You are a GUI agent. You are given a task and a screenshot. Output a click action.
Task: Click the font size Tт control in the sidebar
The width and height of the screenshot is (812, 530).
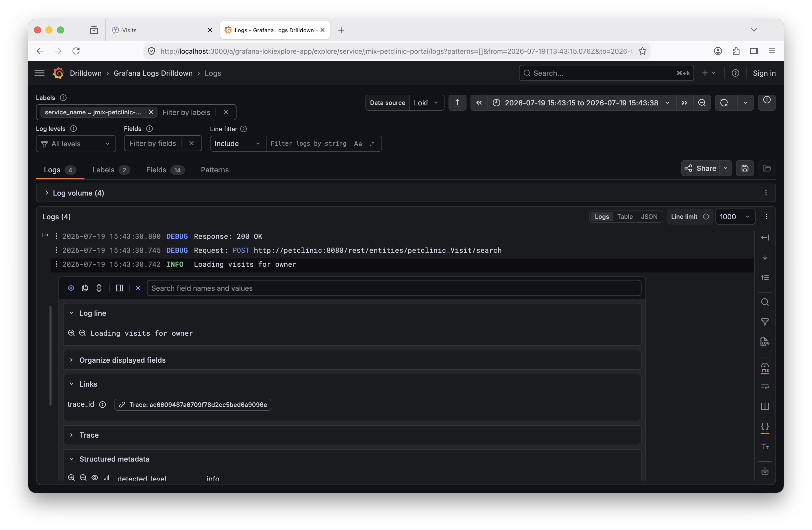765,447
